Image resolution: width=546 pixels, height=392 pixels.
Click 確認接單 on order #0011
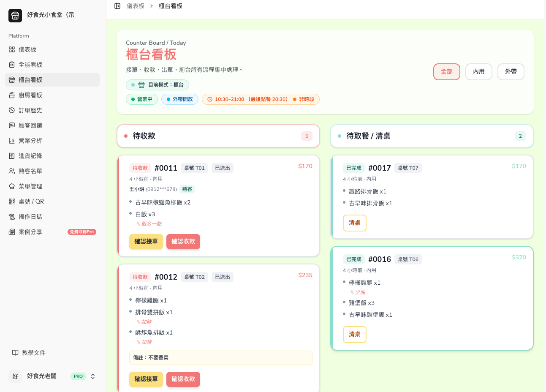(x=146, y=242)
